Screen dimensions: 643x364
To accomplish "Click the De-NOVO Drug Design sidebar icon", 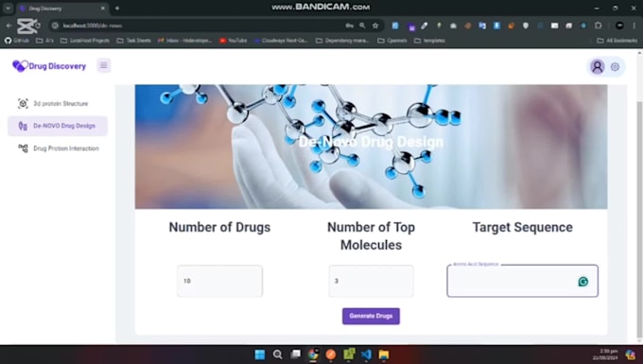I will [x=23, y=126].
